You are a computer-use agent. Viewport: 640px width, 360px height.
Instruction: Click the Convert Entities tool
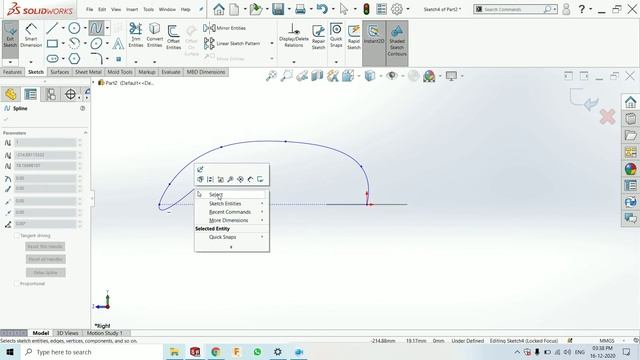click(x=154, y=35)
